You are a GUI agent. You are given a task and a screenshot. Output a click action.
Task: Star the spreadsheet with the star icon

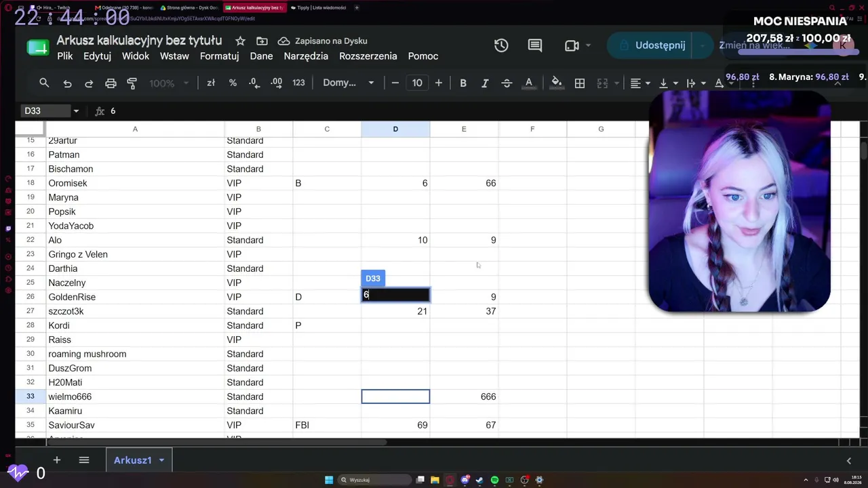tap(240, 41)
